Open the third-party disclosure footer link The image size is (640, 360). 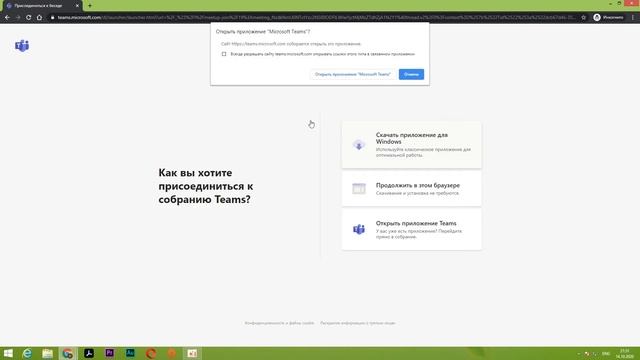[358, 323]
